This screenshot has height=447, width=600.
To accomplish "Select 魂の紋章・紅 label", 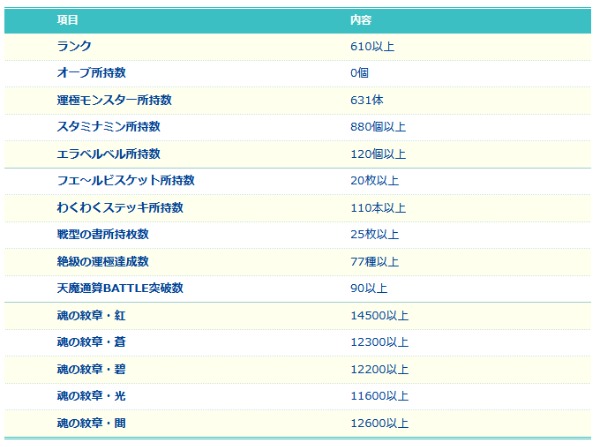I will pyautogui.click(x=91, y=315).
